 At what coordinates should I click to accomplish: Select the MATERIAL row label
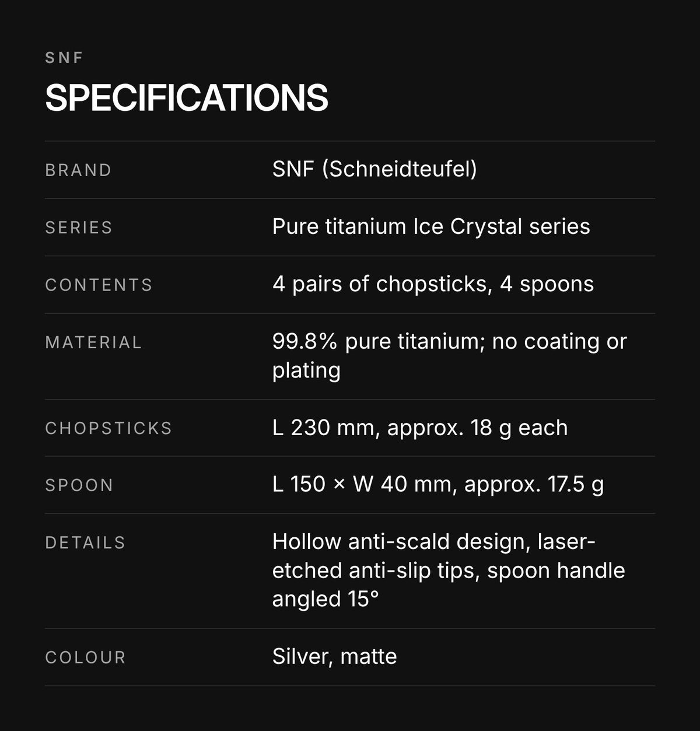click(93, 342)
